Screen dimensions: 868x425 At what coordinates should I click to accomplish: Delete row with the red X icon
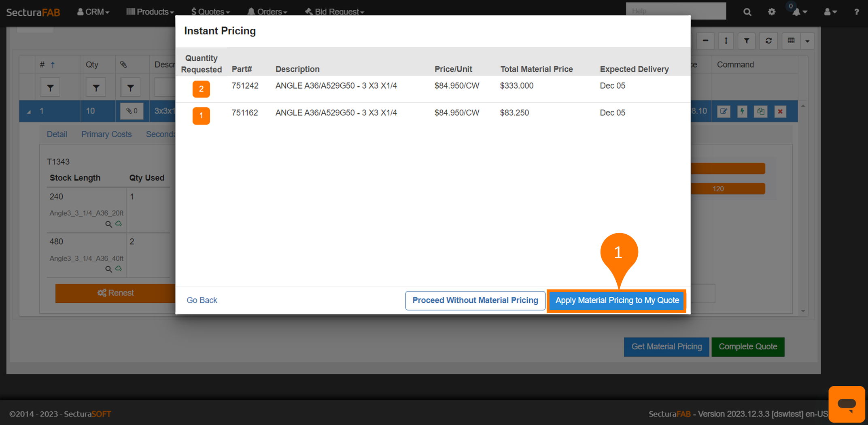pyautogui.click(x=780, y=111)
